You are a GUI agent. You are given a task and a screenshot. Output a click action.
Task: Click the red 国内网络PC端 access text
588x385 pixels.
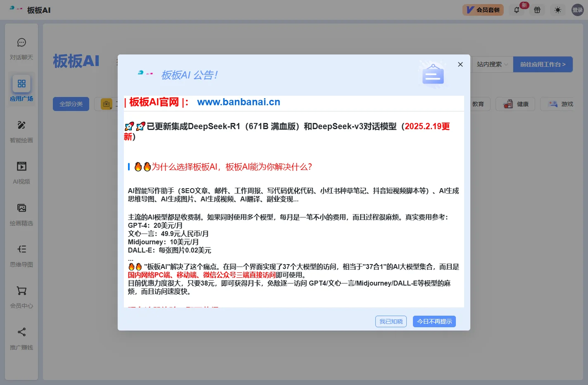coord(202,275)
